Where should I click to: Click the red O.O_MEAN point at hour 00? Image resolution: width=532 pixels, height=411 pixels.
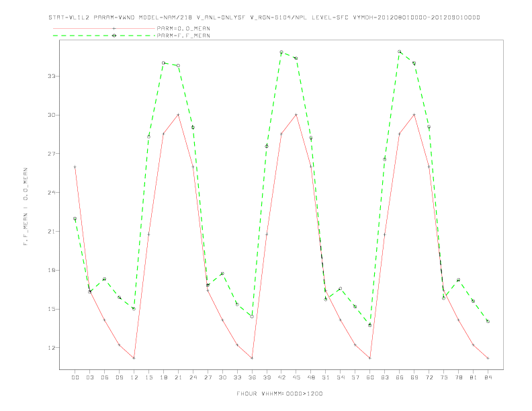(x=75, y=167)
